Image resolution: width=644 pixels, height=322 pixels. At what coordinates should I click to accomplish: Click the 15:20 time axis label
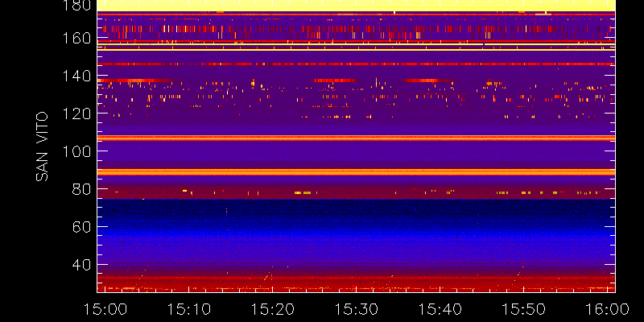tap(273, 309)
